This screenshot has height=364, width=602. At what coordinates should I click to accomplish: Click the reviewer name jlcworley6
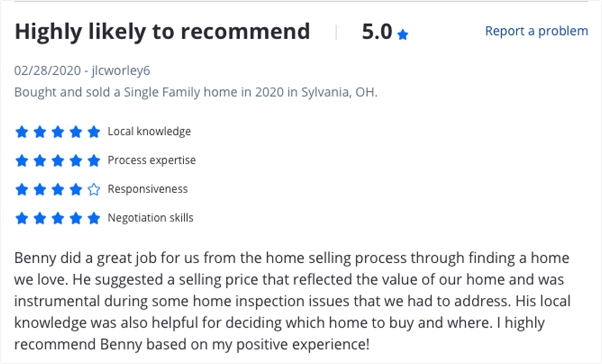[x=121, y=71]
